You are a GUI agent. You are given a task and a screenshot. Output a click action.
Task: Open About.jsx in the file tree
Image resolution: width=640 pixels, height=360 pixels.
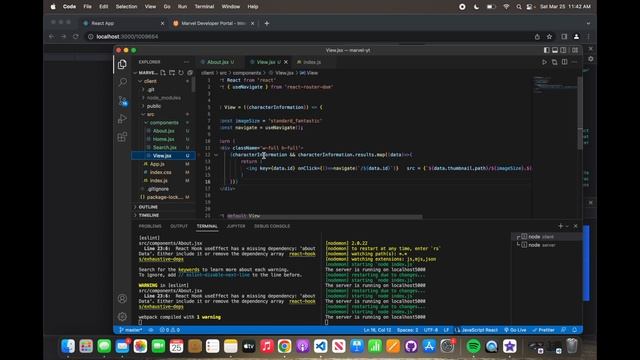[163, 131]
